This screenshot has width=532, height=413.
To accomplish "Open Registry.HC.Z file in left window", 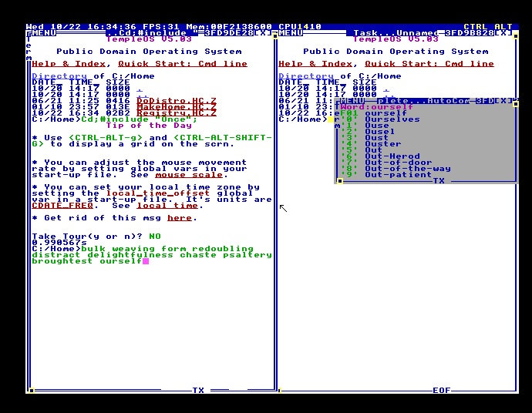I will (177, 113).
